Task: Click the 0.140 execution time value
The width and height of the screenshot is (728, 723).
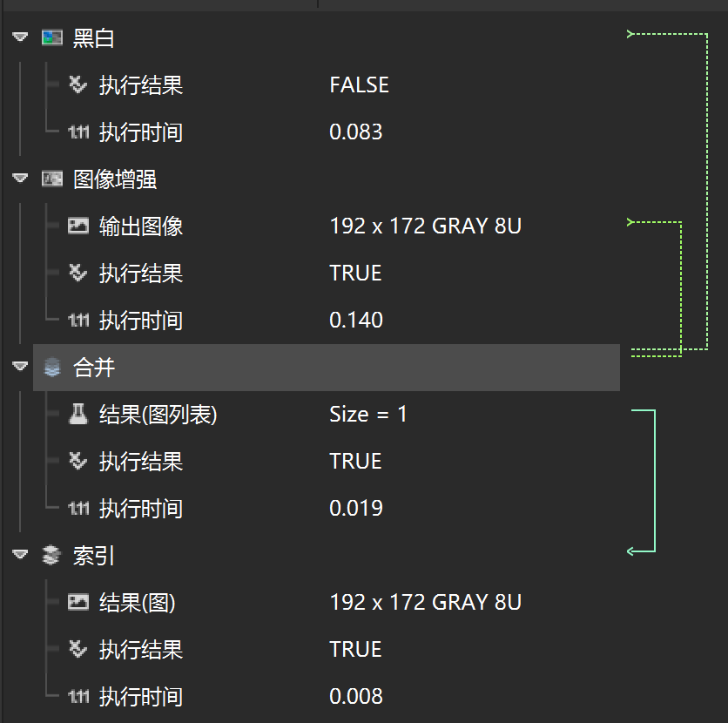Action: click(x=356, y=320)
